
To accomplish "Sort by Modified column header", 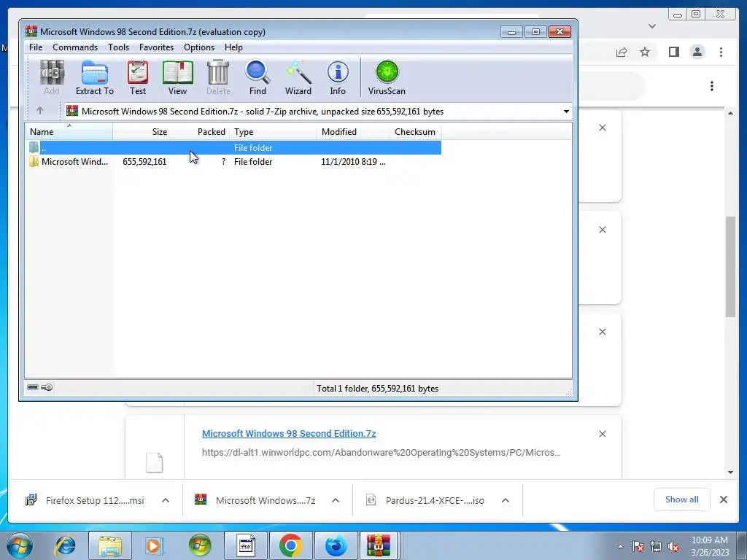I will click(354, 131).
